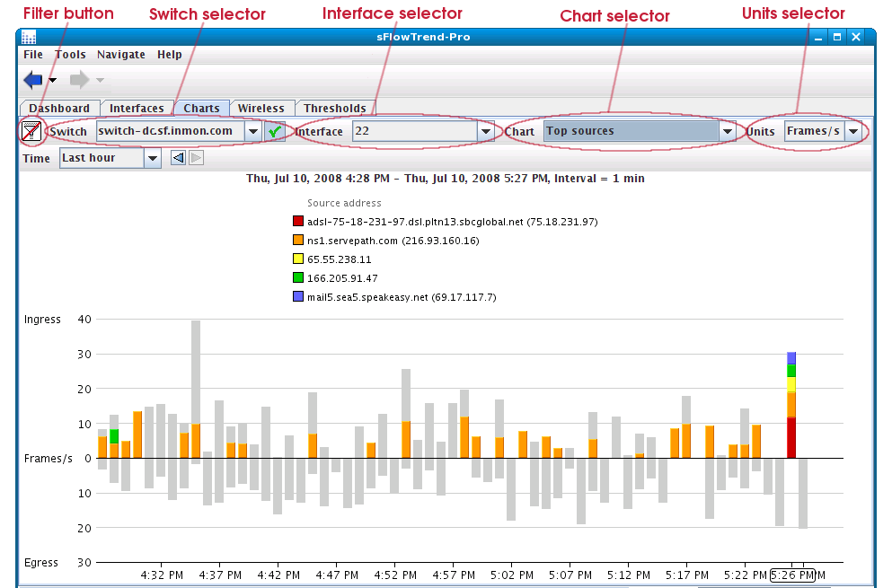Click the blue Back navigation arrow
Screen dimensions: 892x588
pos(33,81)
